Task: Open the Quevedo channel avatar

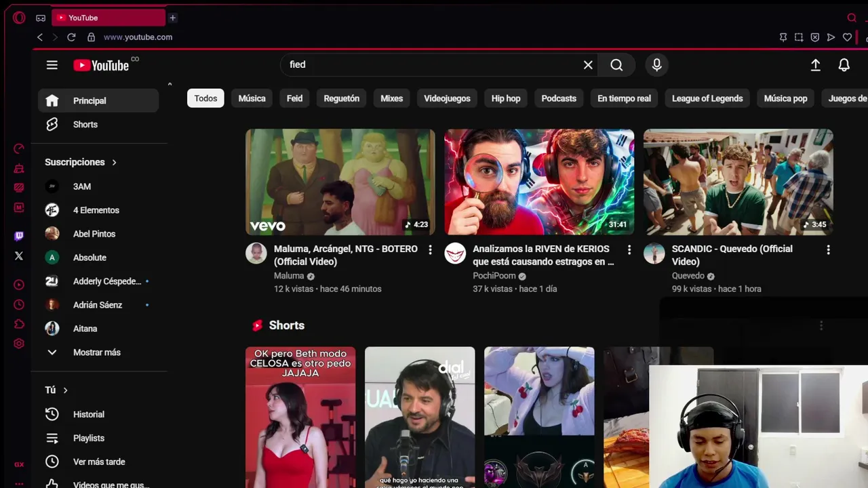Action: 654,253
